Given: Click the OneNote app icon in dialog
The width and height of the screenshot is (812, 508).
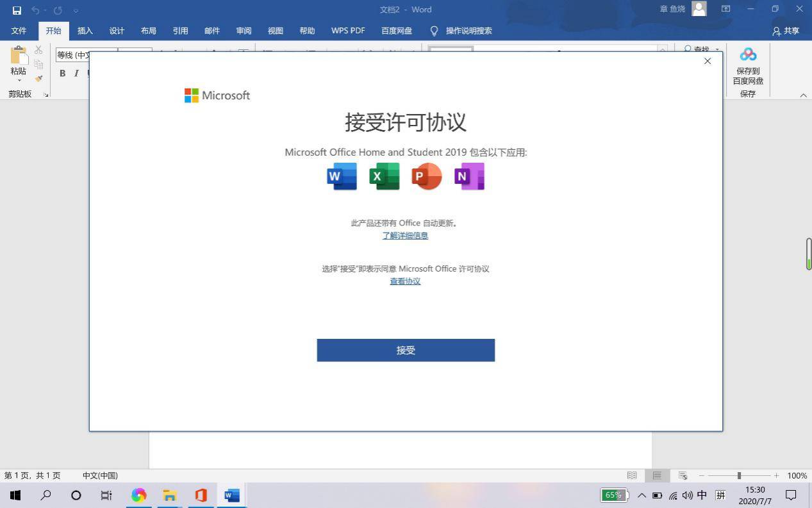Looking at the screenshot, I should pos(469,176).
